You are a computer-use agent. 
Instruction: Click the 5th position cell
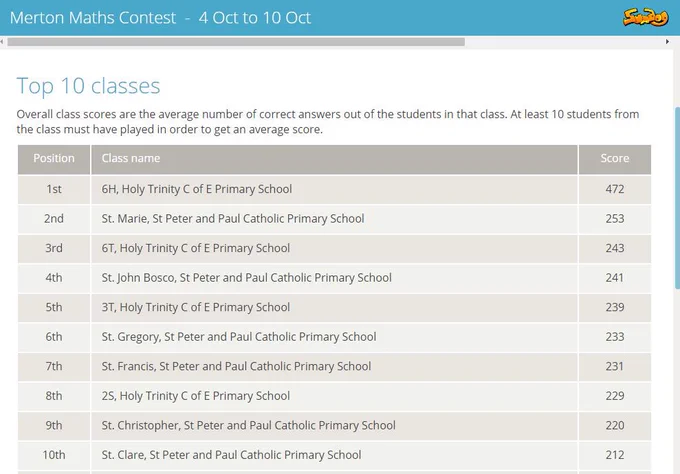pyautogui.click(x=54, y=307)
